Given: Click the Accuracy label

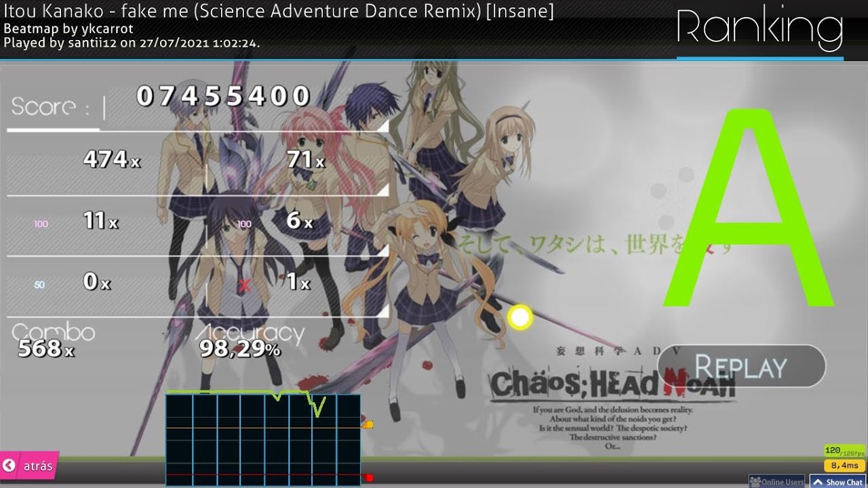Looking at the screenshot, I should (251, 333).
